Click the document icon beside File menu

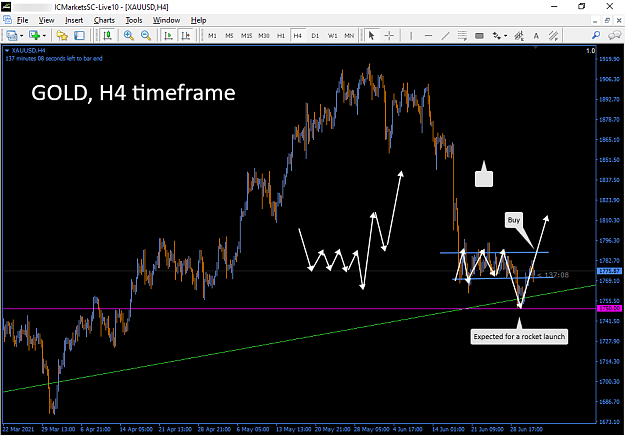click(7, 20)
